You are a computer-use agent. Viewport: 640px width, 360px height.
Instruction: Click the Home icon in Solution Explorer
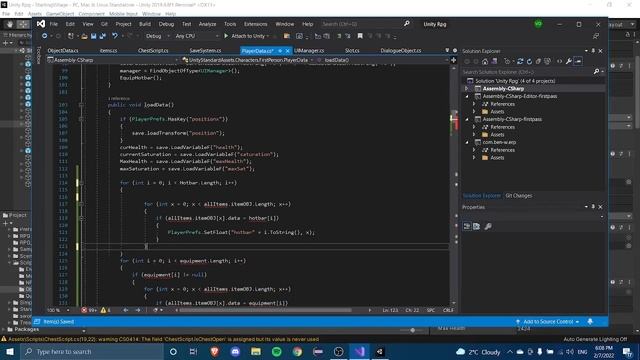coord(485,62)
